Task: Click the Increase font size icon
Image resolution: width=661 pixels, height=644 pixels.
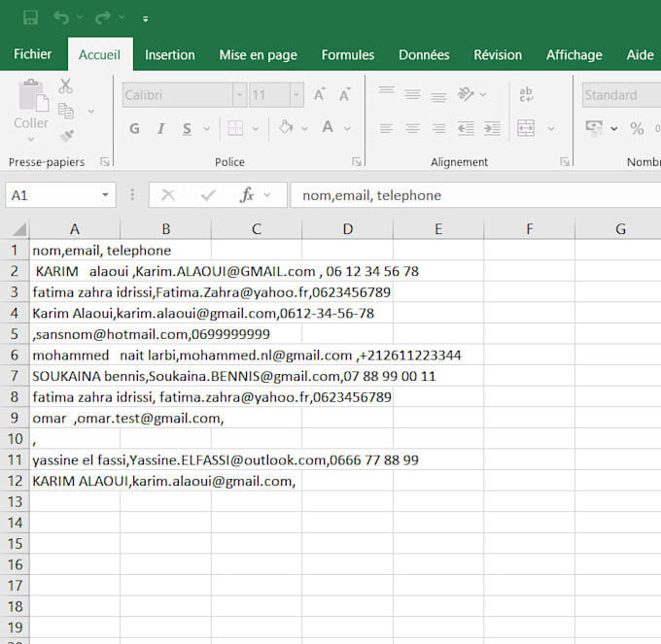Action: 320,95
